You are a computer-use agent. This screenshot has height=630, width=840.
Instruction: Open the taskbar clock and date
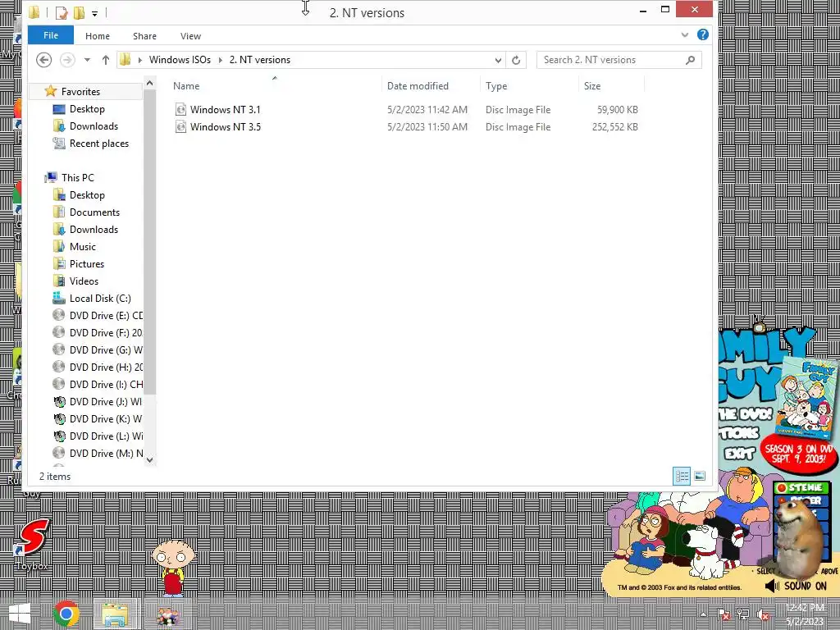(805, 614)
